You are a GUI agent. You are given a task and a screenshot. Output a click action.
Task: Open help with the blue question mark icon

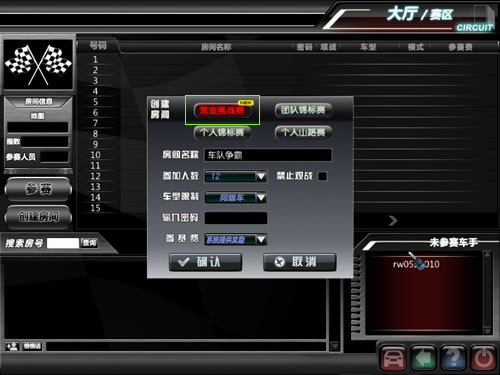pos(453,358)
